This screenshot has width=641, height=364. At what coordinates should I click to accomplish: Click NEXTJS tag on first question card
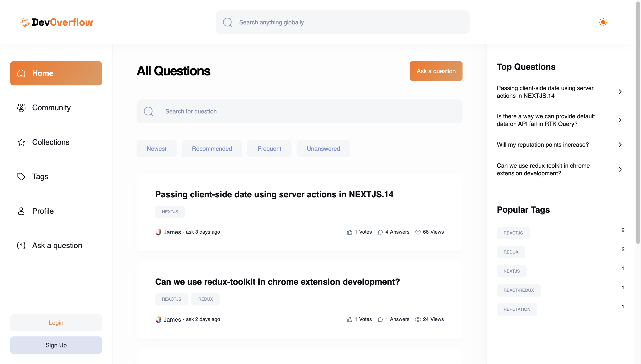[x=170, y=212]
